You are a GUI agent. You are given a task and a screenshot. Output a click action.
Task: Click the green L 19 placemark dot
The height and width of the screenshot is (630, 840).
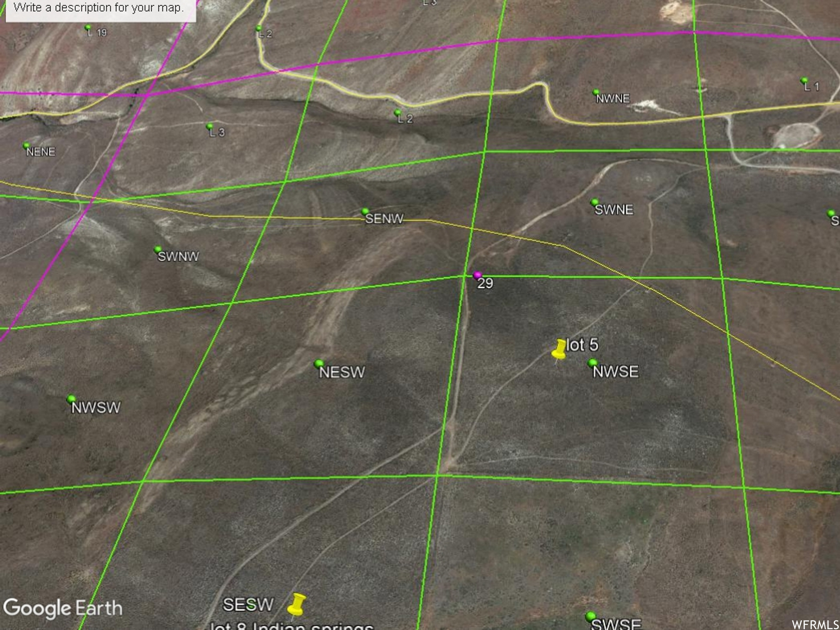pos(87,27)
